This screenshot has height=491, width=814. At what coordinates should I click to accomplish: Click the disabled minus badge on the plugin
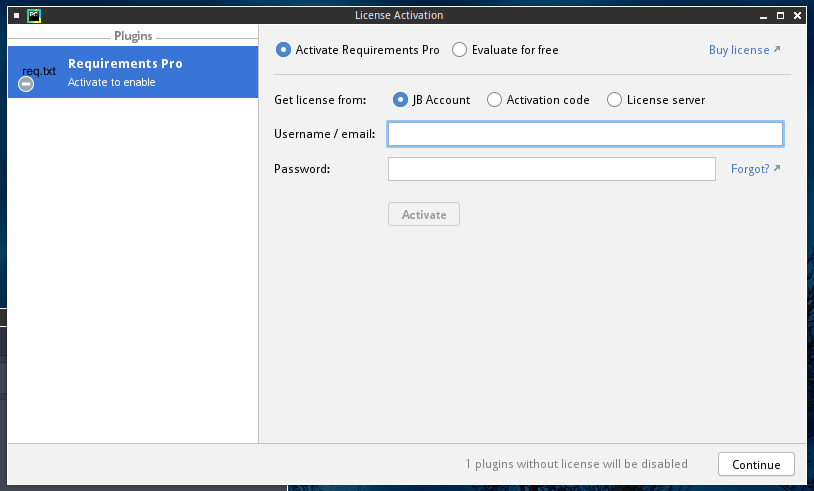pos(26,84)
